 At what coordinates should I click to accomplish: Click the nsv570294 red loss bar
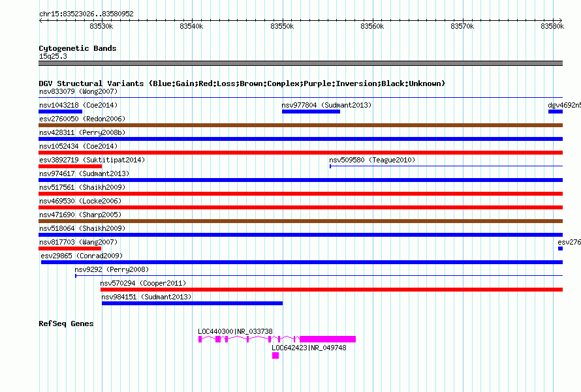[332, 290]
